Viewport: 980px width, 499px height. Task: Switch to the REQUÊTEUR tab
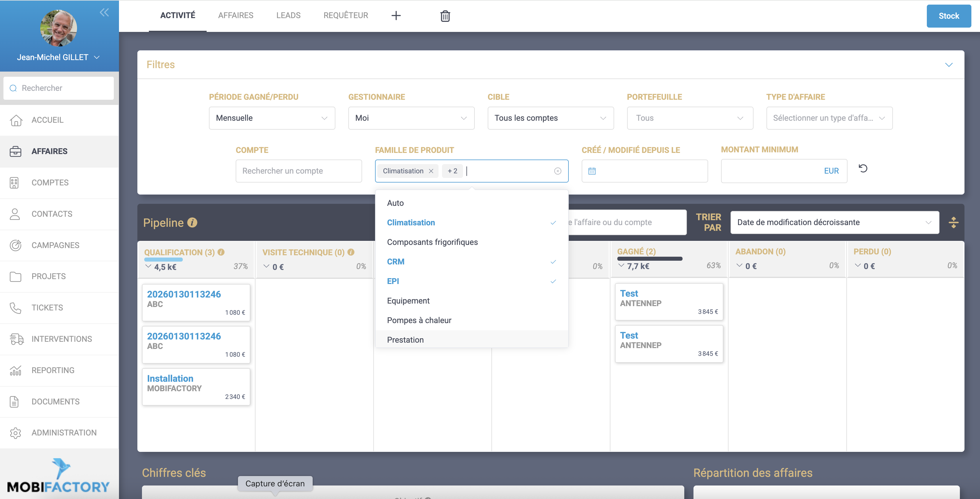(x=345, y=16)
